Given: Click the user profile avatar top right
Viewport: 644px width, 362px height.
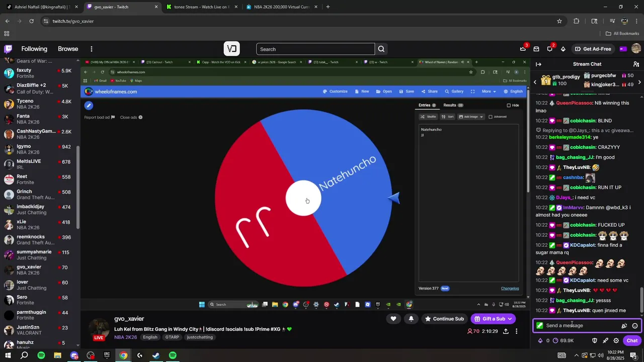Looking at the screenshot, I should [x=636, y=49].
